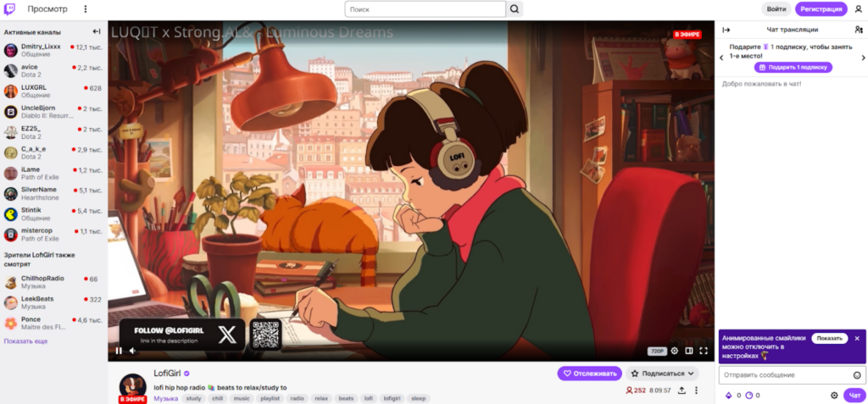Image resolution: width=868 pixels, height=404 pixels.
Task: Open the three-dot menu beside Просмотр
Action: (86, 8)
